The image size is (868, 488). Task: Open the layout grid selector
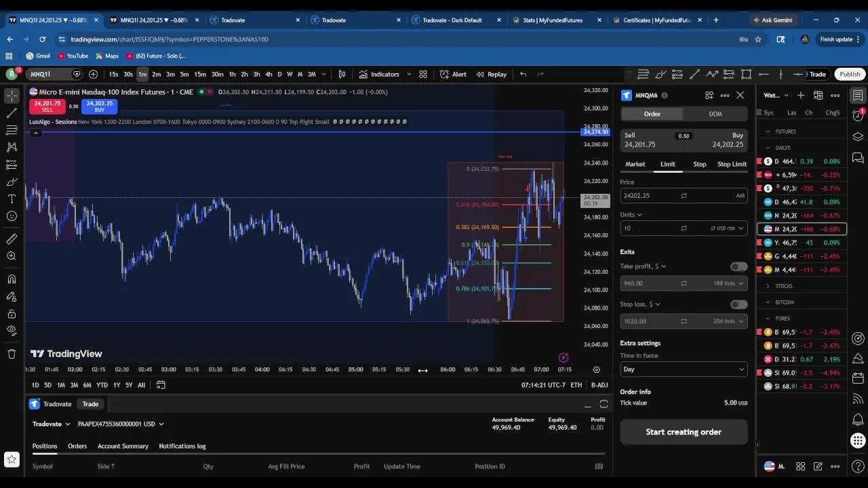[423, 74]
